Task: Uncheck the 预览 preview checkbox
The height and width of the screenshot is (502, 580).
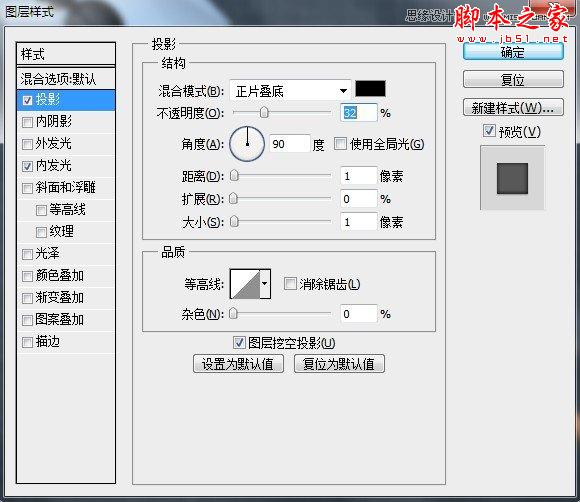Action: (x=489, y=130)
